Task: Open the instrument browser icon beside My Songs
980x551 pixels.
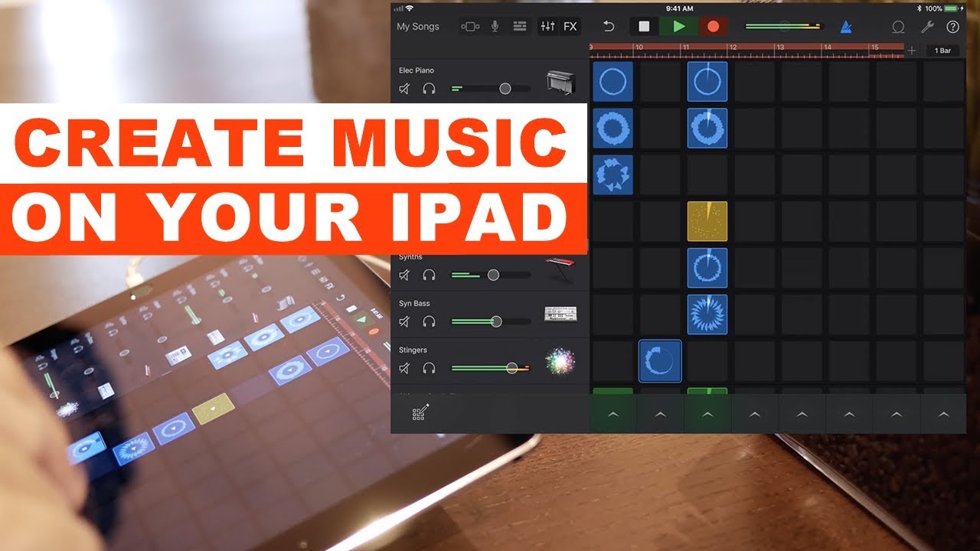Action: coord(470,26)
